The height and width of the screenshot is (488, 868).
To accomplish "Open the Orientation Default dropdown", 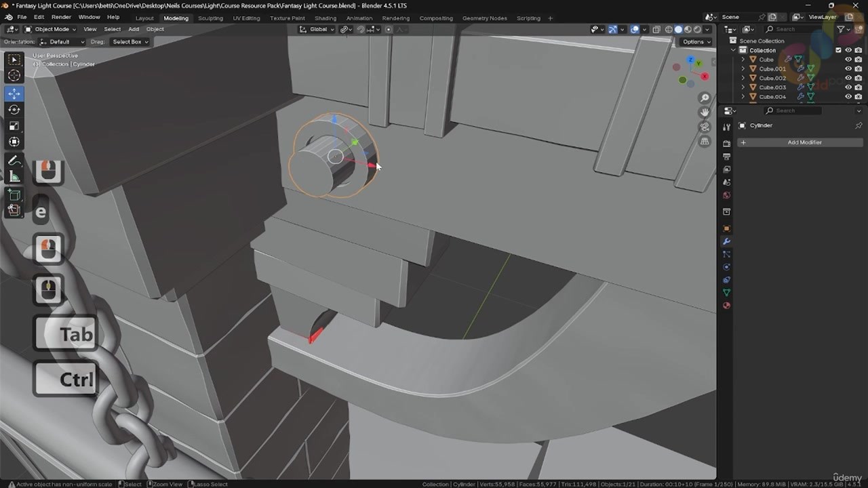I will (x=63, y=41).
